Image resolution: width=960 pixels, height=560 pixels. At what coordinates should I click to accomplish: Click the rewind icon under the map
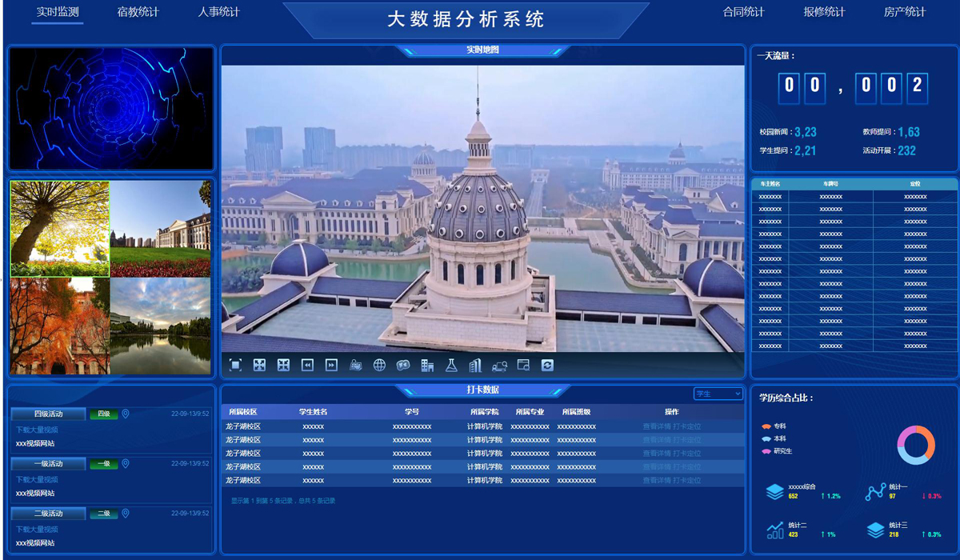point(307,365)
